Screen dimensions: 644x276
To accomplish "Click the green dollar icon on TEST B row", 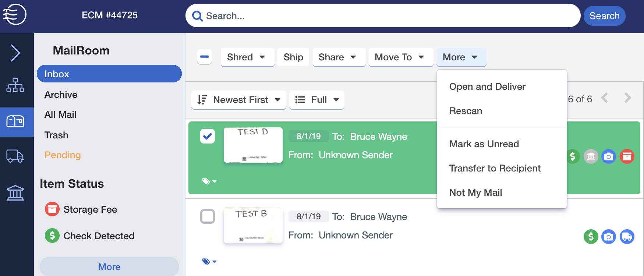I will coord(591,237).
